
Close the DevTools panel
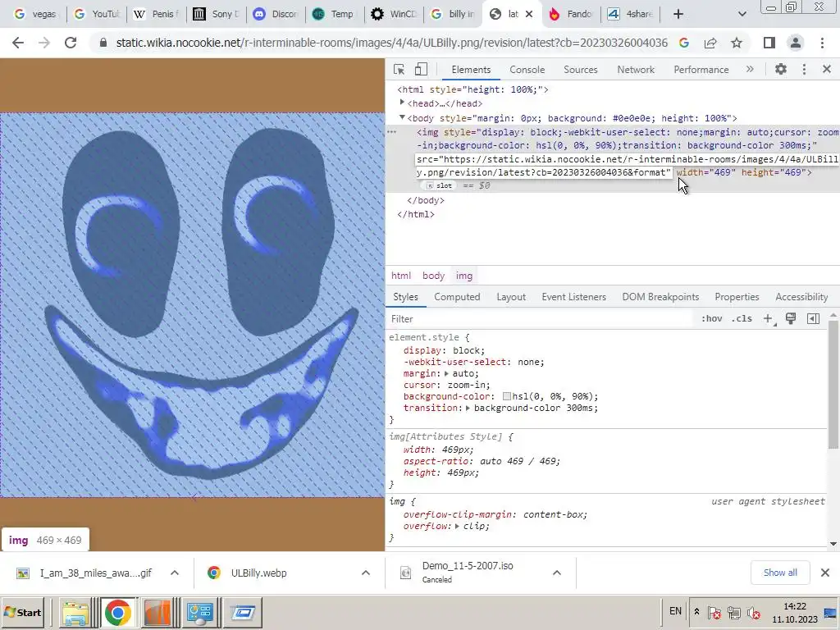[x=827, y=69]
